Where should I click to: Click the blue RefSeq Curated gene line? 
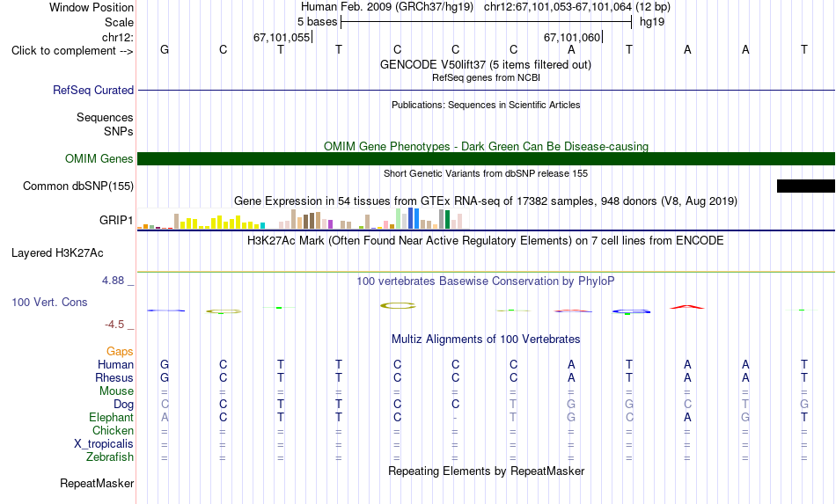tap(486, 90)
